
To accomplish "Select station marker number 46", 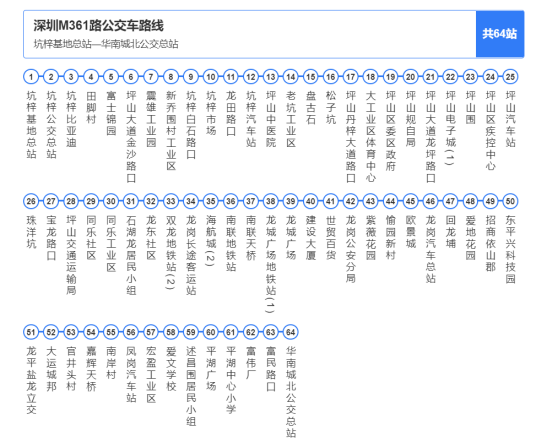I will click(x=430, y=201).
